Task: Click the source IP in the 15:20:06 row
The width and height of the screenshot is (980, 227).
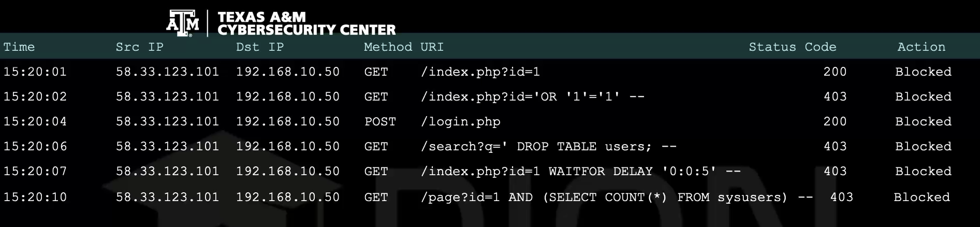Action: 167,146
